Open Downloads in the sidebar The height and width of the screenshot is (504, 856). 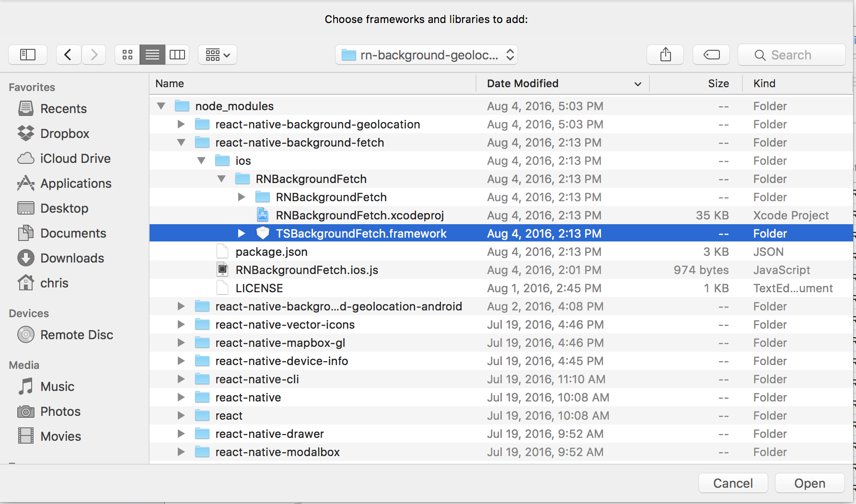pyautogui.click(x=72, y=258)
